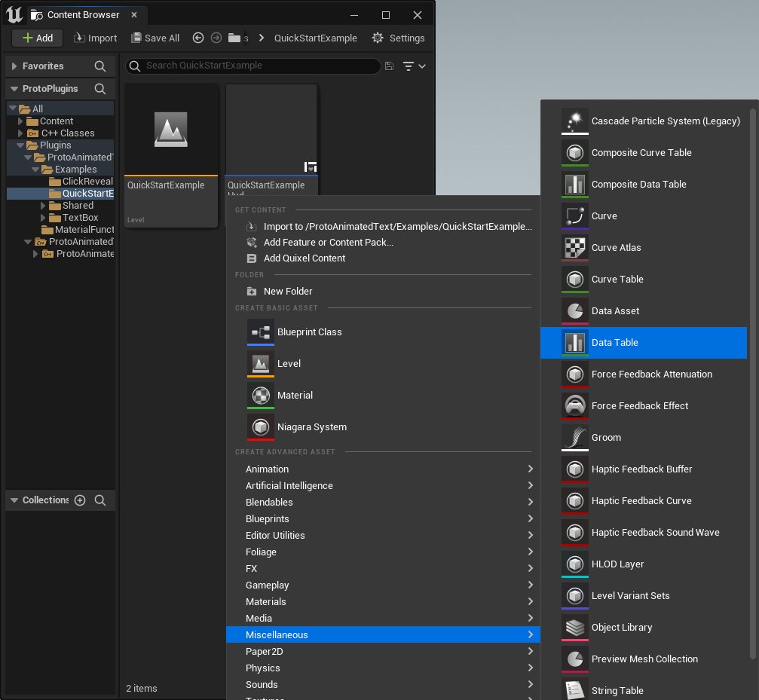Open the filter options dropdown
Image resolution: width=759 pixels, height=700 pixels.
(414, 66)
